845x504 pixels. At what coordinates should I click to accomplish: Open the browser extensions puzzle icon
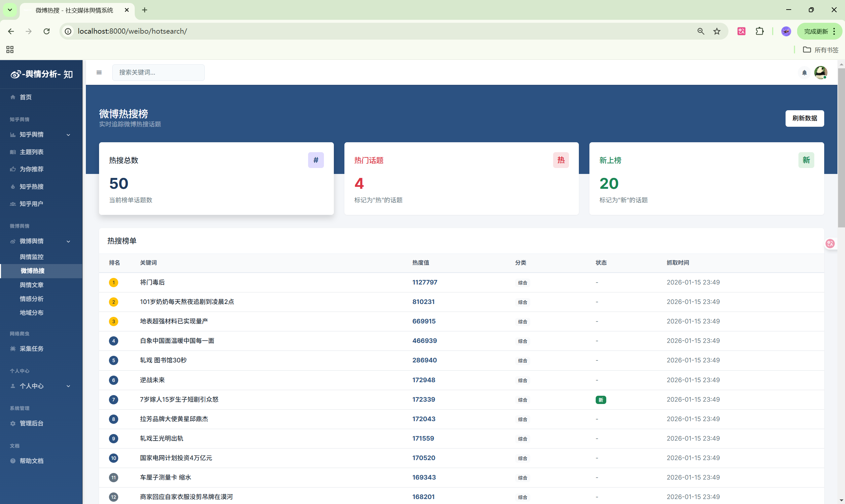(759, 31)
